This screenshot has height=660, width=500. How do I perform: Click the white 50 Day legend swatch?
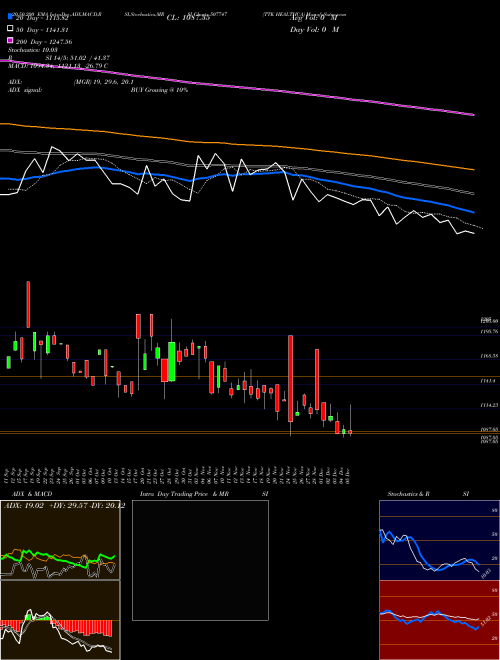click(x=11, y=29)
